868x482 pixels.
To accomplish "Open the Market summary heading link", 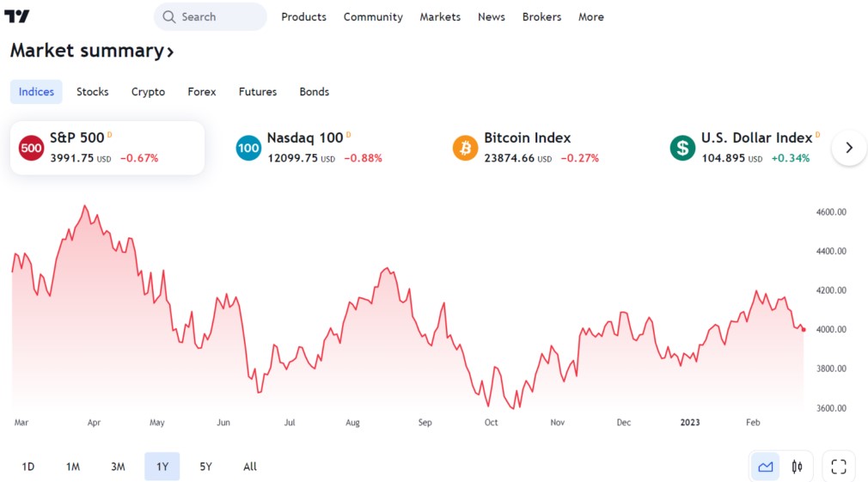I will pyautogui.click(x=92, y=51).
